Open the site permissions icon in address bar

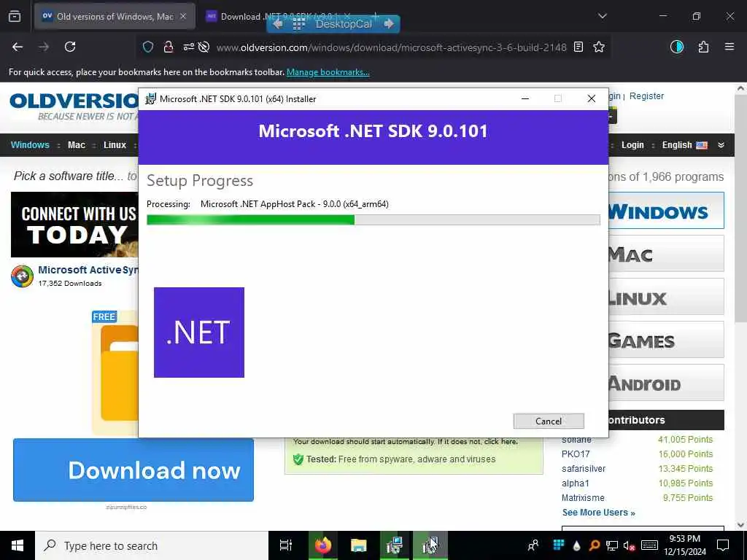pyautogui.click(x=189, y=47)
